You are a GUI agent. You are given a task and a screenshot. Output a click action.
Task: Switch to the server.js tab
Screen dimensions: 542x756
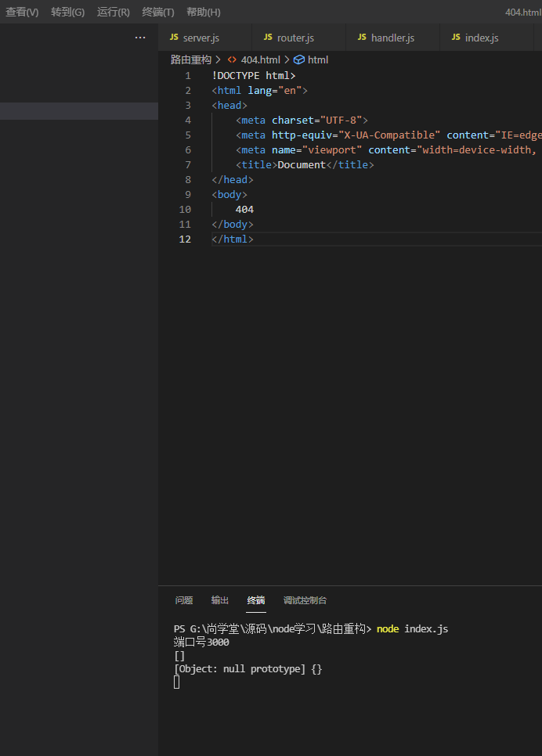coord(204,38)
